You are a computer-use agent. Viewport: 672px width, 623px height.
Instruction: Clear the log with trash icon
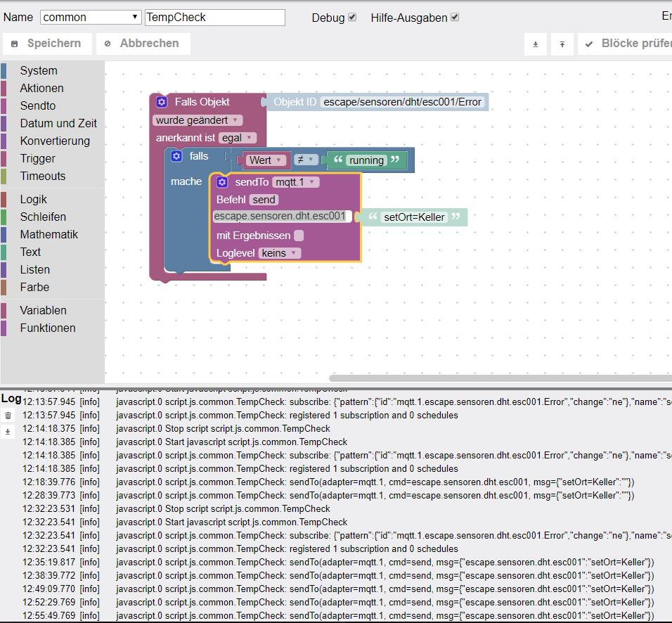tap(8, 415)
